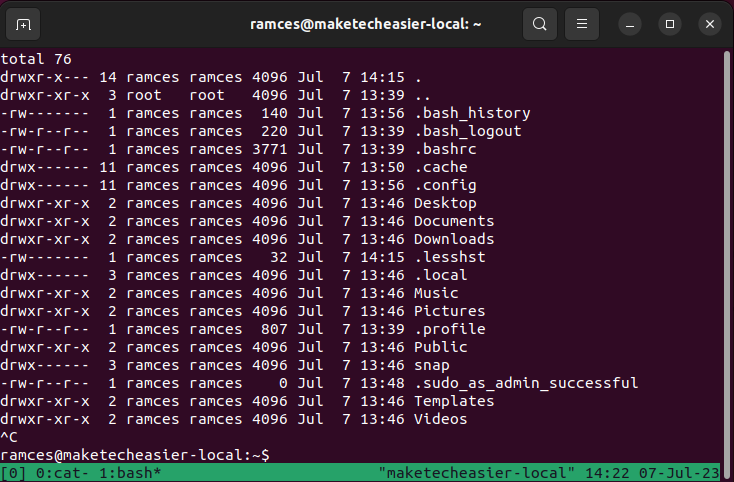This screenshot has height=482, width=734.
Task: Click the Pictures directory name
Action: tap(450, 311)
